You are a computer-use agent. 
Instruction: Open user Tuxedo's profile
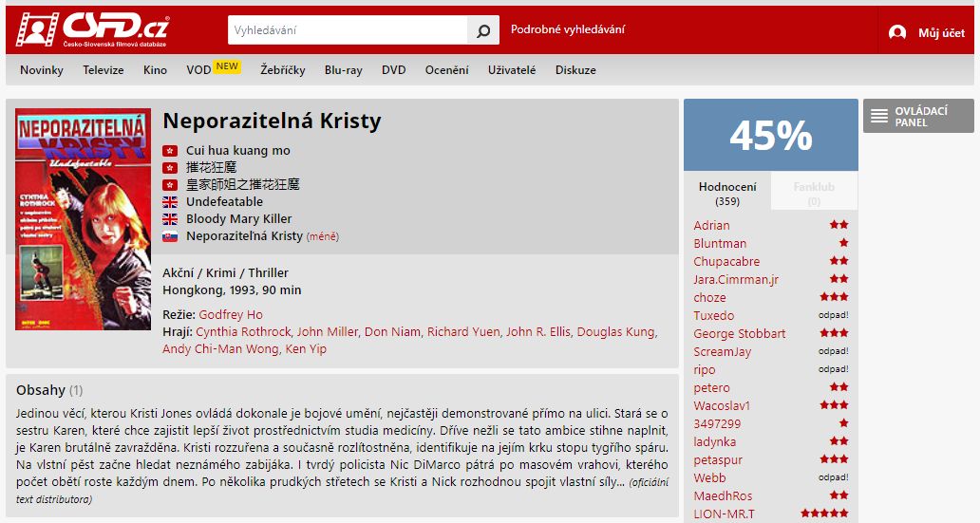714,316
